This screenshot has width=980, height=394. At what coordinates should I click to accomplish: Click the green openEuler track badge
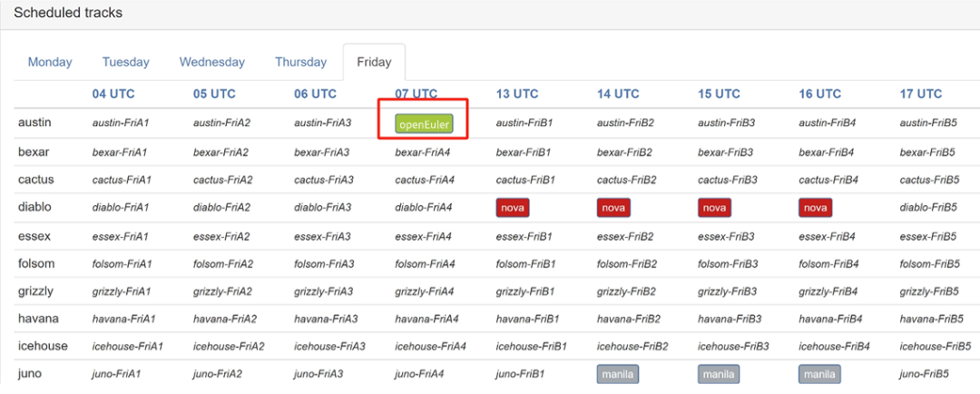pyautogui.click(x=424, y=123)
